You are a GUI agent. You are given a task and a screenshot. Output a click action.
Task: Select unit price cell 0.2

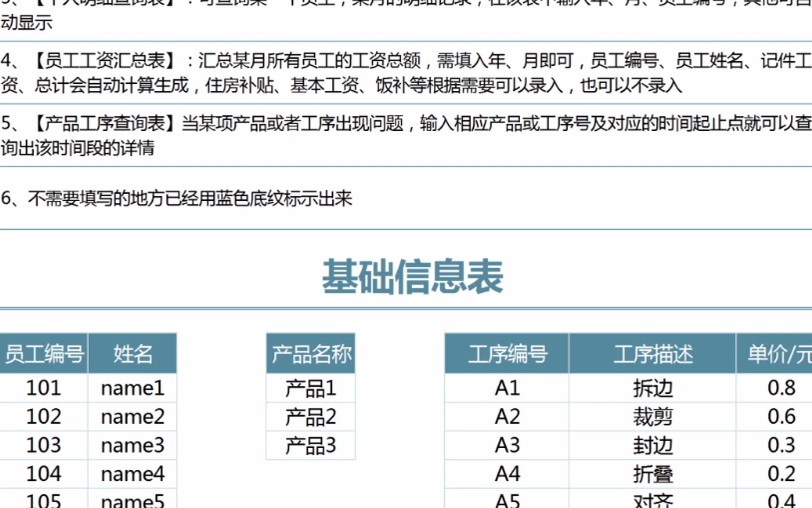[x=774, y=474]
